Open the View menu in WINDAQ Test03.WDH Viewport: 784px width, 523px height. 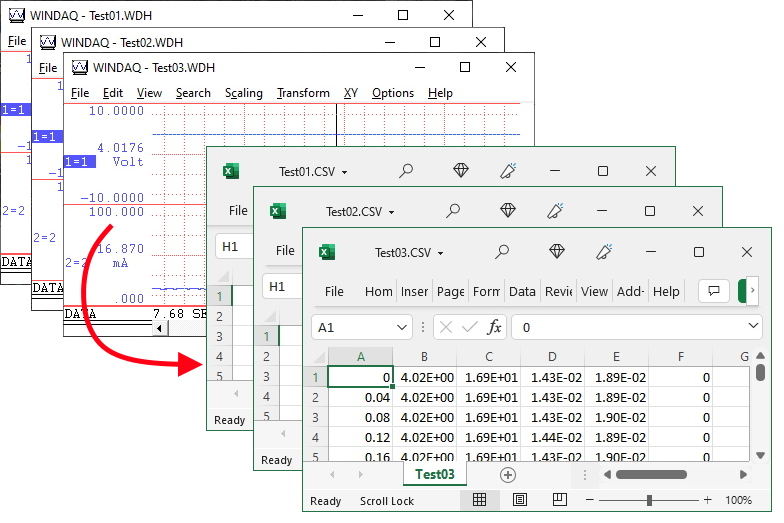coord(150,93)
